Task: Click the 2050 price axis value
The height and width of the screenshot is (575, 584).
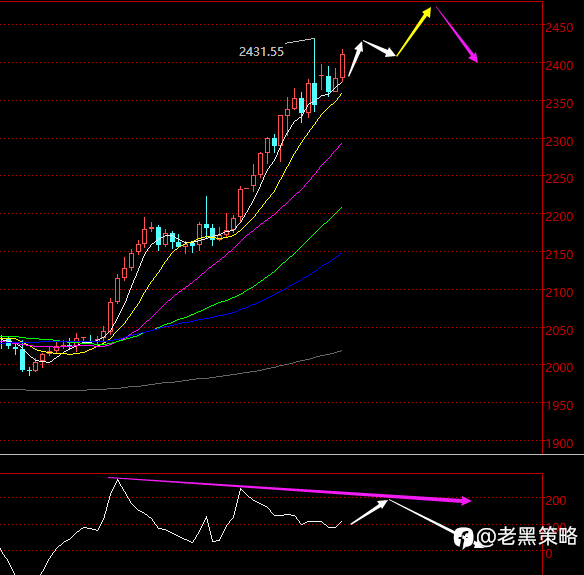Action: pos(559,331)
